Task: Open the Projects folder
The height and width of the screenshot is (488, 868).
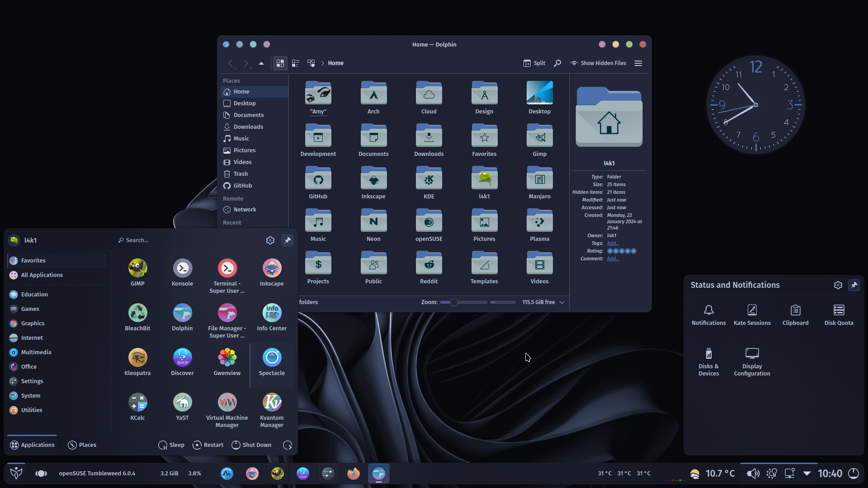Action: pyautogui.click(x=318, y=267)
